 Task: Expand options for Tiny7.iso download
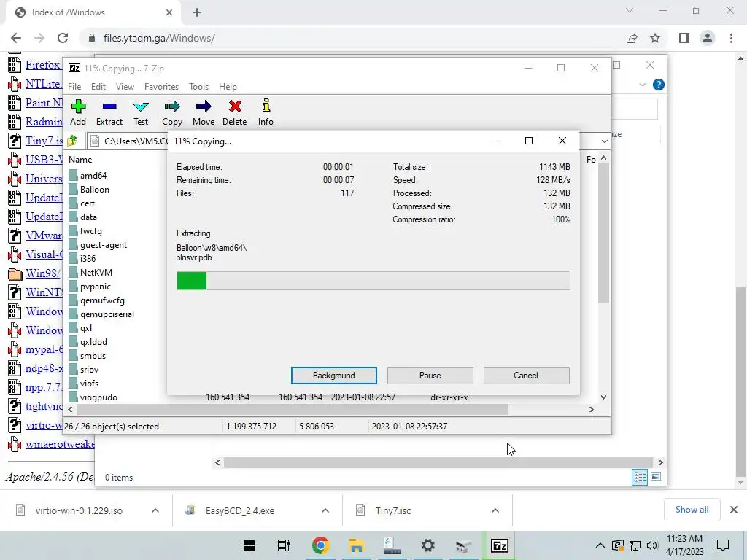pos(495,510)
